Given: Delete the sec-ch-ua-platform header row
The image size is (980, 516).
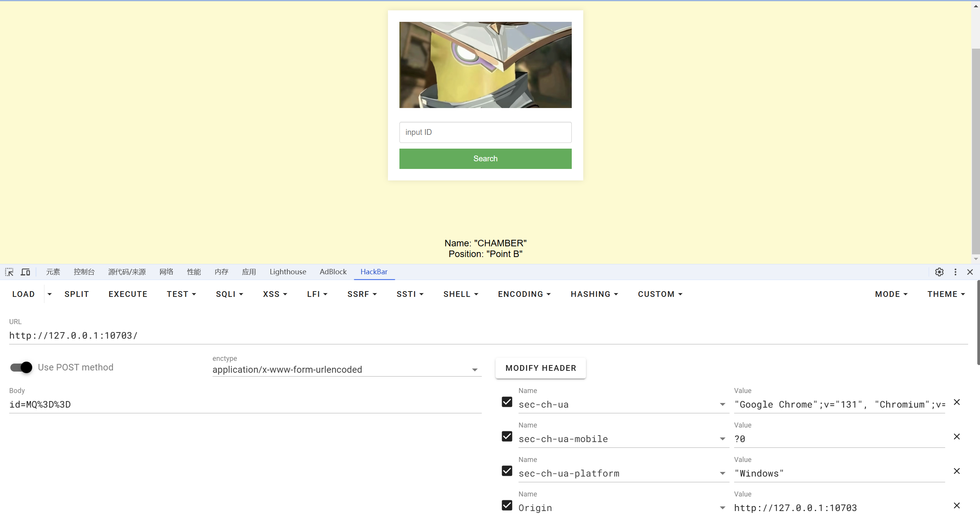Looking at the screenshot, I should [956, 471].
